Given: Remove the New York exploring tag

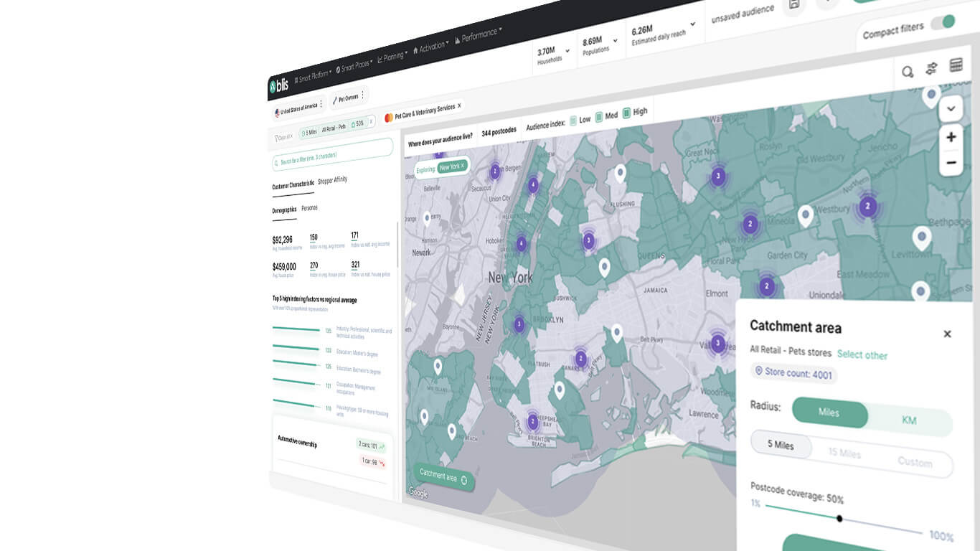Looking at the screenshot, I should click(463, 166).
